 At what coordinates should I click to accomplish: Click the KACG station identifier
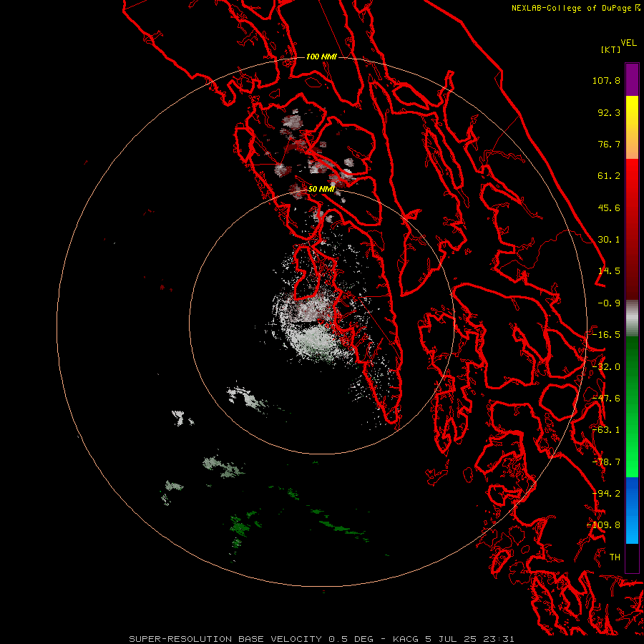pyautogui.click(x=406, y=639)
